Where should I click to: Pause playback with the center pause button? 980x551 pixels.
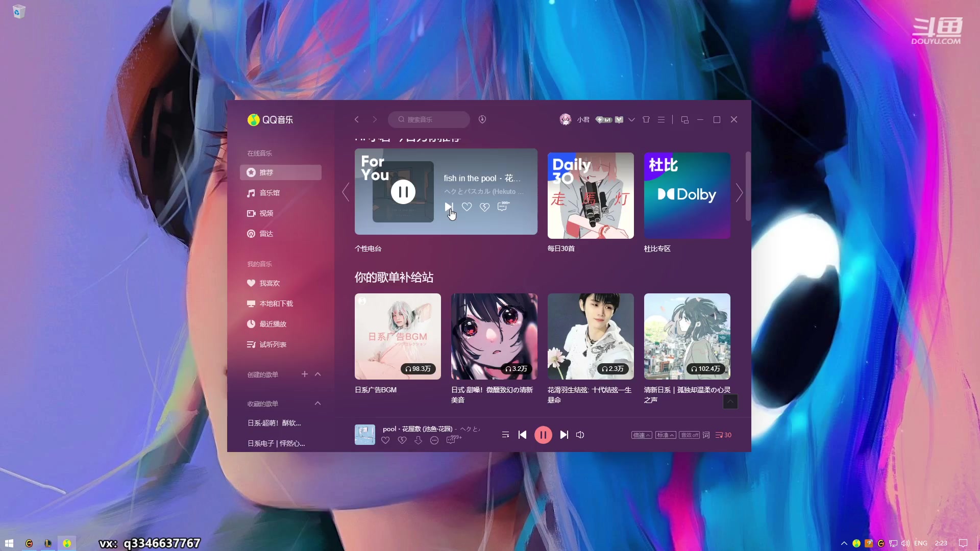(x=543, y=435)
